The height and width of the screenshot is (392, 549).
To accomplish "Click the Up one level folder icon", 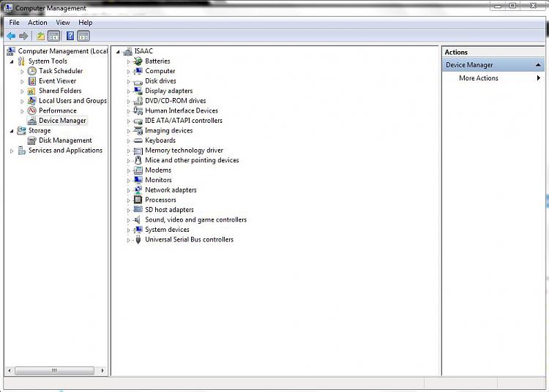I will pyautogui.click(x=40, y=36).
